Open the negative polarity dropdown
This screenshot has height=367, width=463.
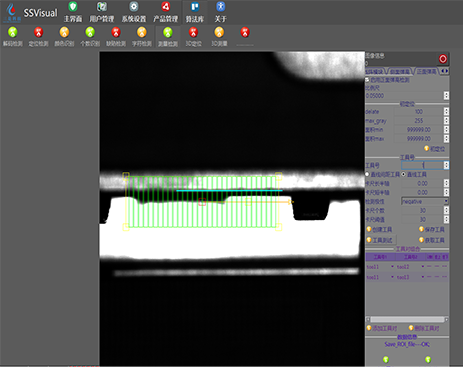(425, 201)
